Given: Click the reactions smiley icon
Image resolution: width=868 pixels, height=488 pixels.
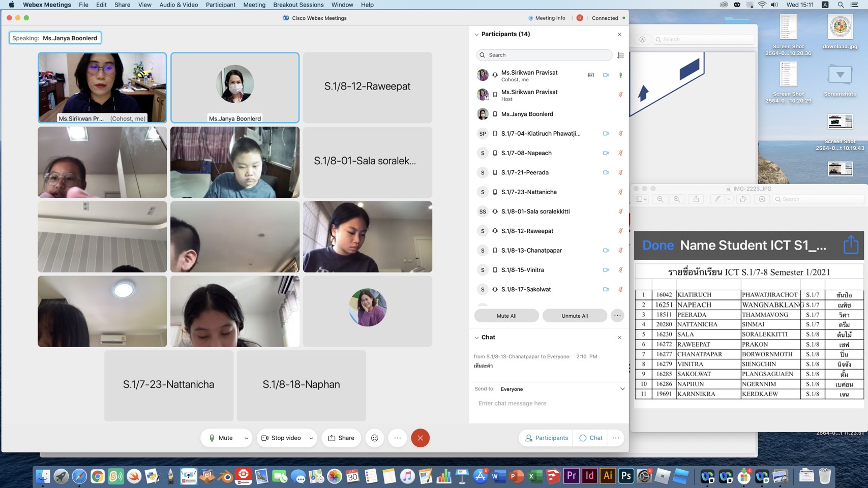Looking at the screenshot, I should tap(375, 438).
